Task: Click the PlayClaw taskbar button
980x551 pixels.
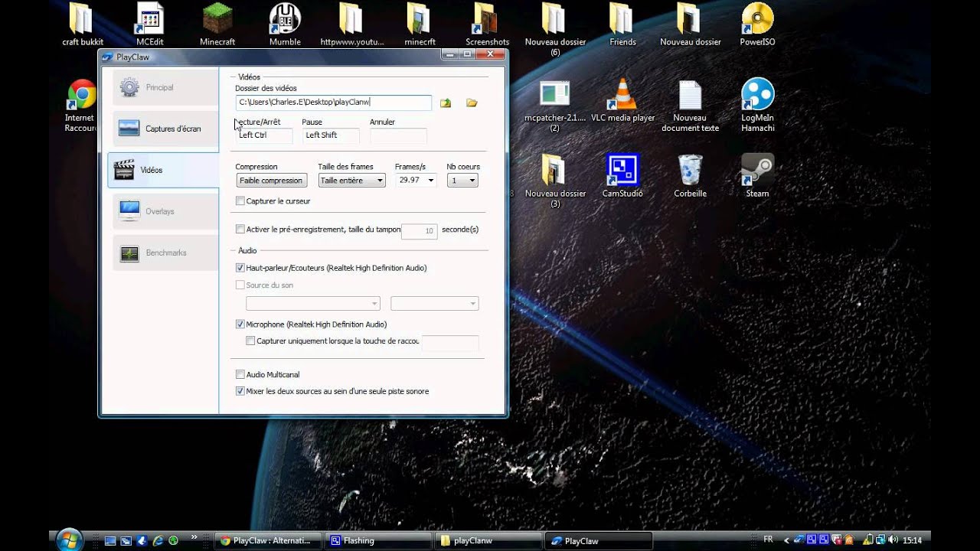Action: [599, 540]
